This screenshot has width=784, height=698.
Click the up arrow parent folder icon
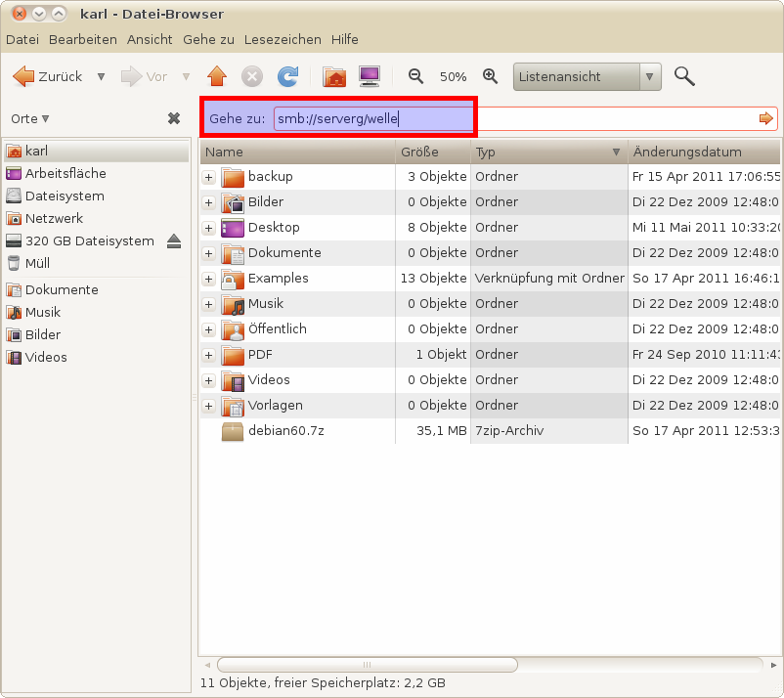tap(216, 76)
